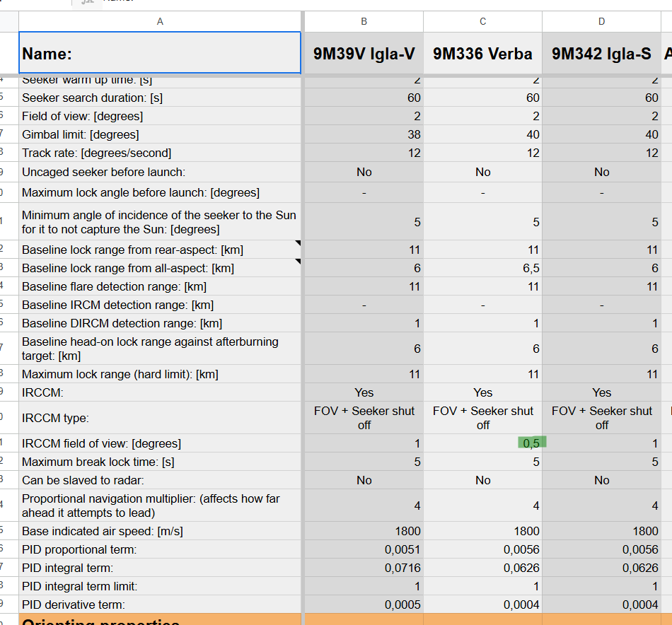672x625 pixels.
Task: Click the "Seeker search duration: [s]" label
Action: [x=92, y=98]
